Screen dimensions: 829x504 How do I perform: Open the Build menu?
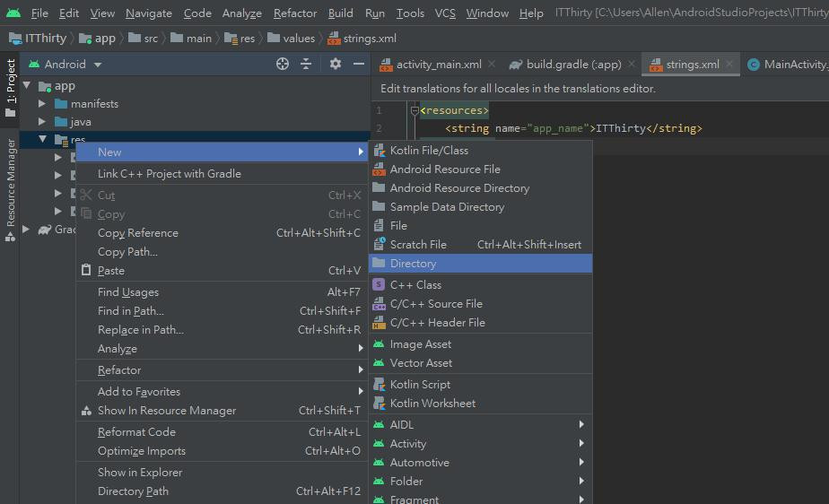coord(341,13)
